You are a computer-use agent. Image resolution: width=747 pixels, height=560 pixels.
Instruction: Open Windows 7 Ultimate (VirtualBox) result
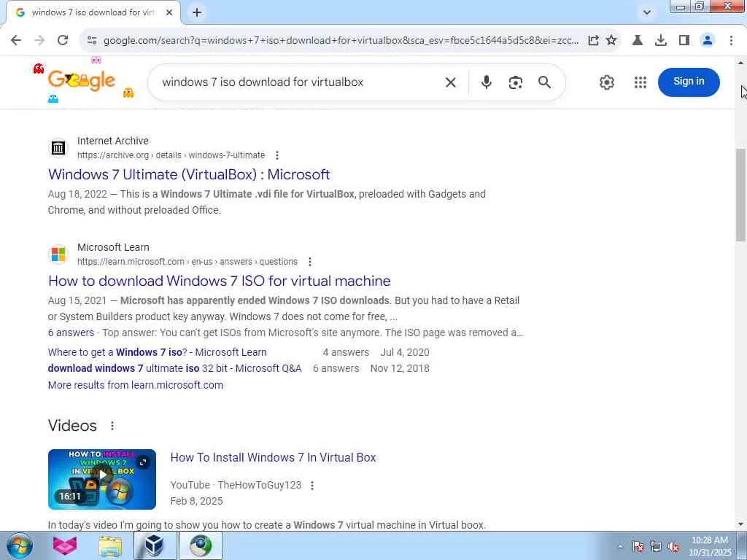click(189, 174)
